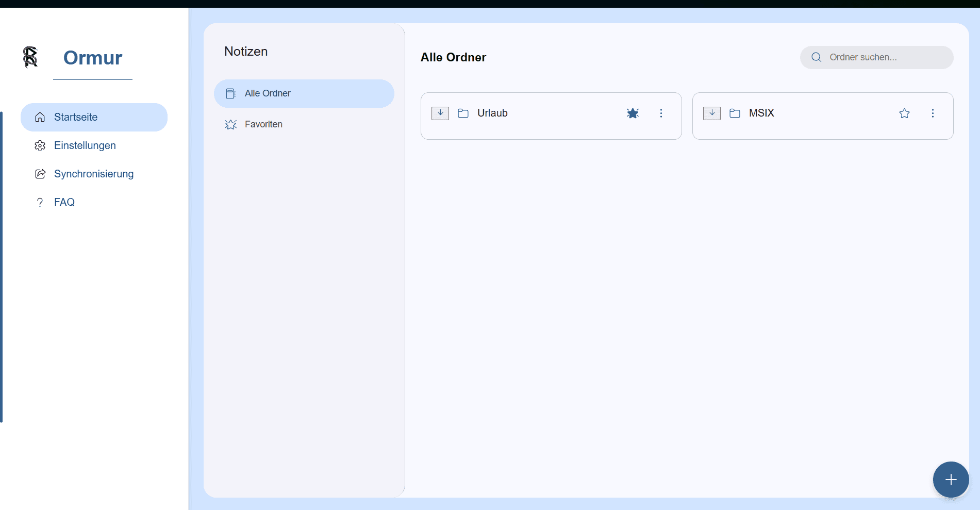Click the folder icon of MSIX
This screenshot has height=510, width=980.
pos(735,113)
